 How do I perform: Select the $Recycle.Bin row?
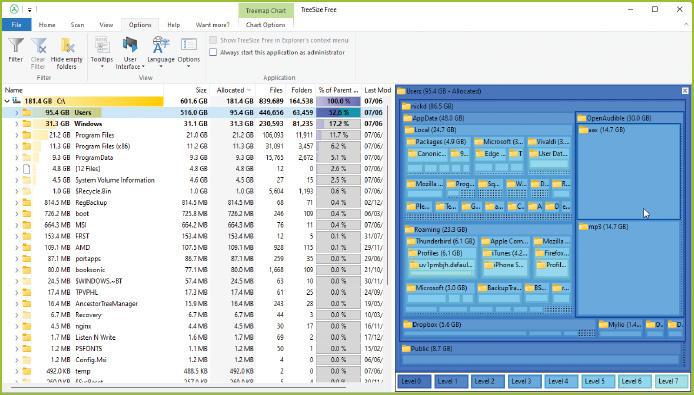[195, 191]
